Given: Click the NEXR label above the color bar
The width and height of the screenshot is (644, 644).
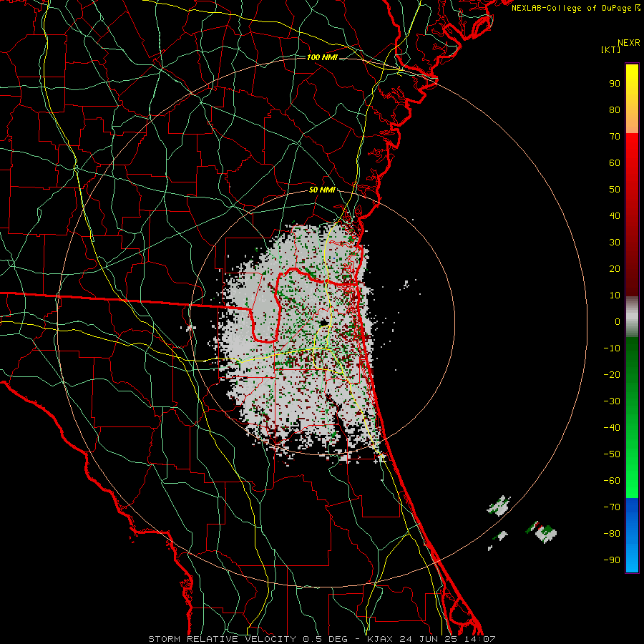Looking at the screenshot, I should click(x=628, y=43).
